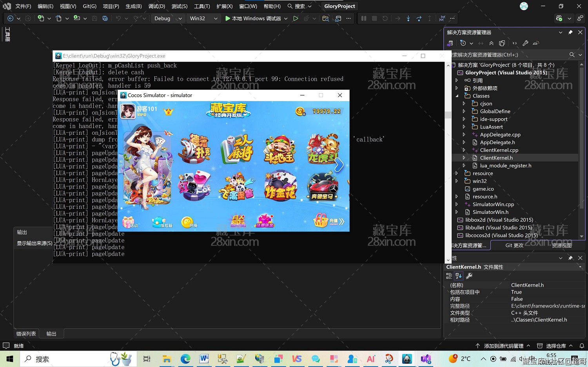The height and width of the screenshot is (367, 588).
Task: Toggle pin on Solution Explorer panel
Action: 570,33
